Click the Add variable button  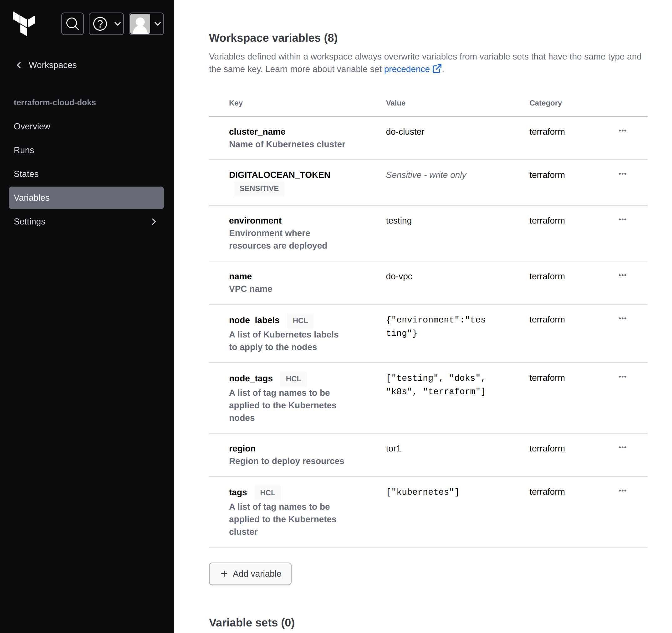click(x=250, y=574)
